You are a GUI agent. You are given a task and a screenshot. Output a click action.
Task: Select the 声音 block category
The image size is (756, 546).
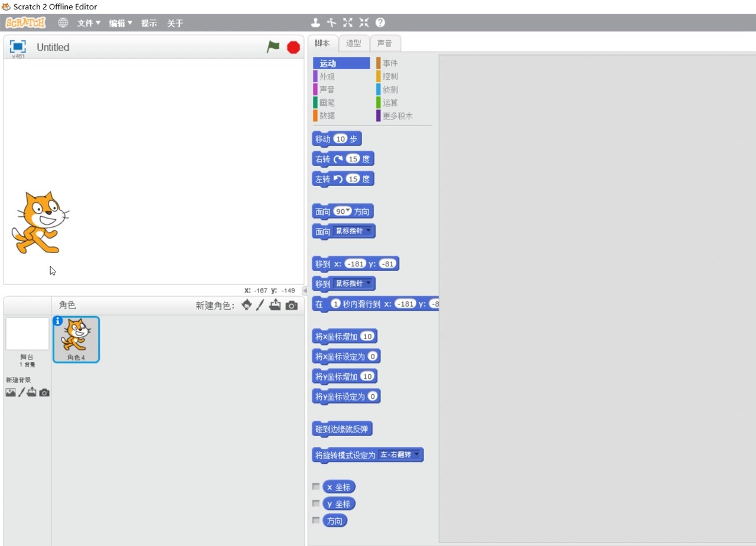point(341,89)
